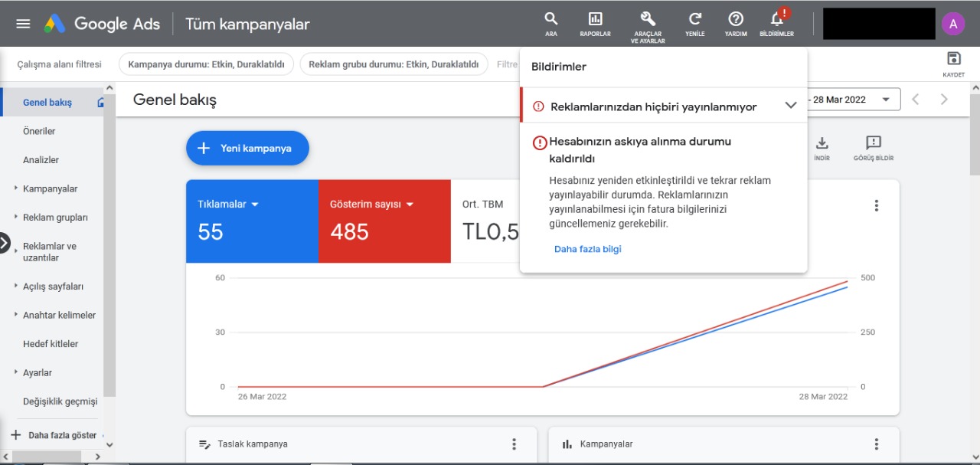Expand Anahtar kelimeler in the sidebar

(16, 315)
